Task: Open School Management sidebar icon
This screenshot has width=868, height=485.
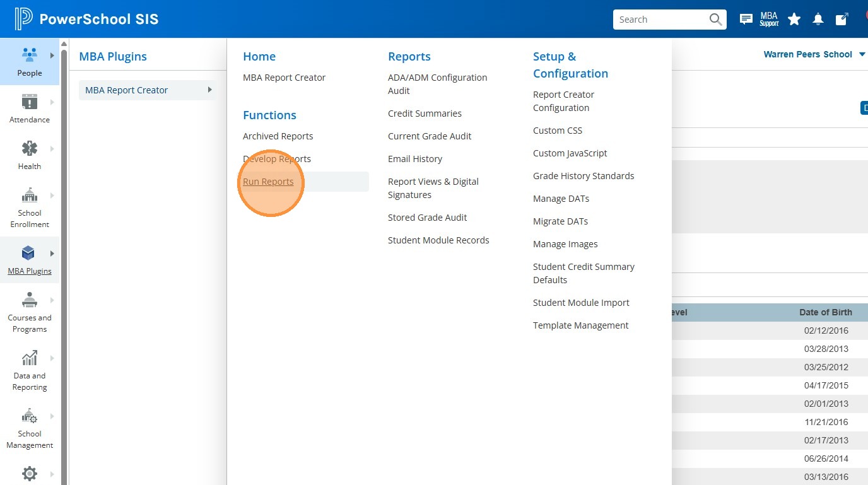Action: point(30,416)
